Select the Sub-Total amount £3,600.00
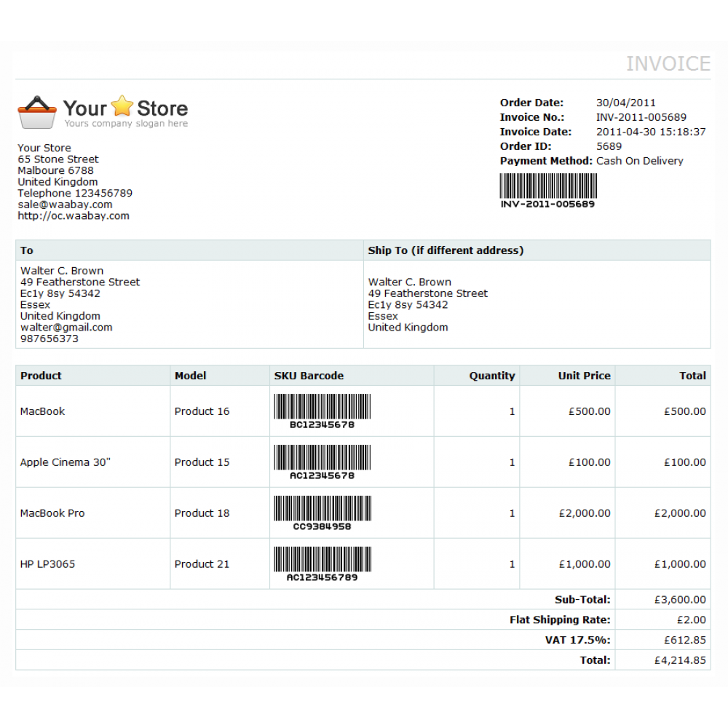The image size is (728, 728). [681, 599]
